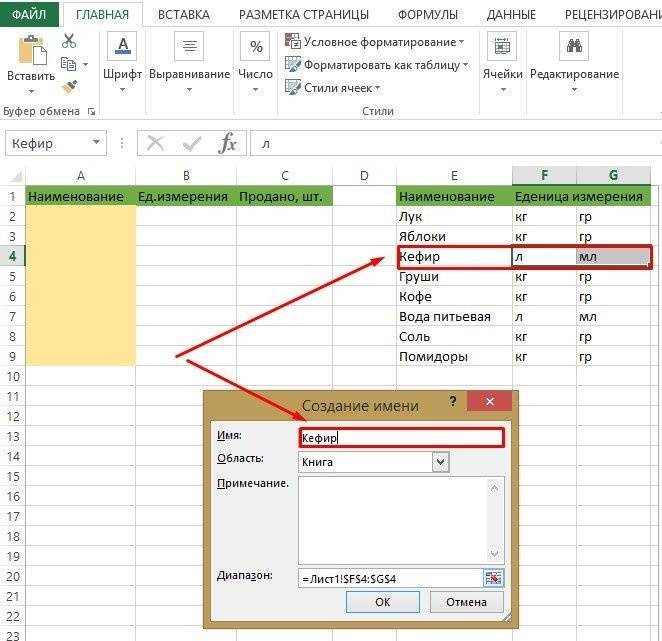
Task: Click the Форматировать как таблицу icon
Action: tap(293, 64)
